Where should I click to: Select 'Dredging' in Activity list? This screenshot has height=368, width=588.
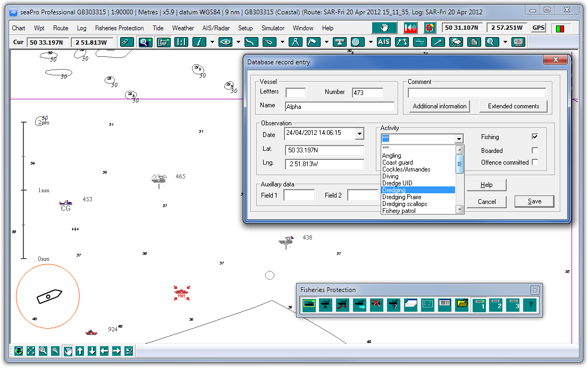(x=418, y=190)
